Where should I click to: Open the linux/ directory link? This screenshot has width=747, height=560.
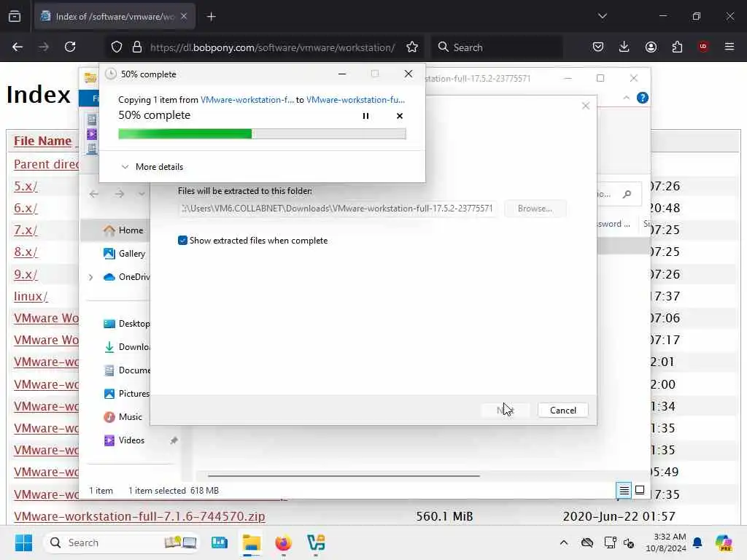[31, 296]
